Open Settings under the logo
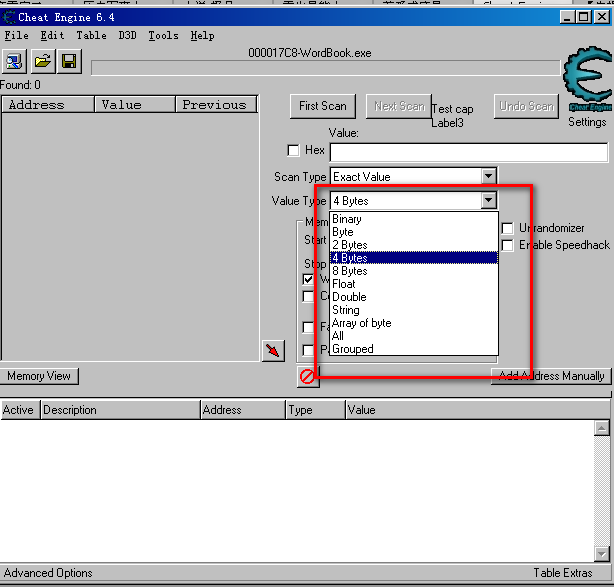 coord(587,122)
